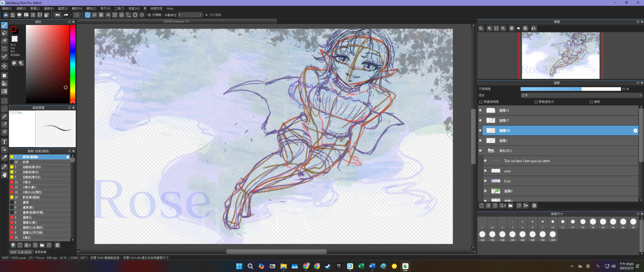This screenshot has height=272, width=644.
Task: Toggle visibility of folder 資料夾12
Action: coord(480,151)
